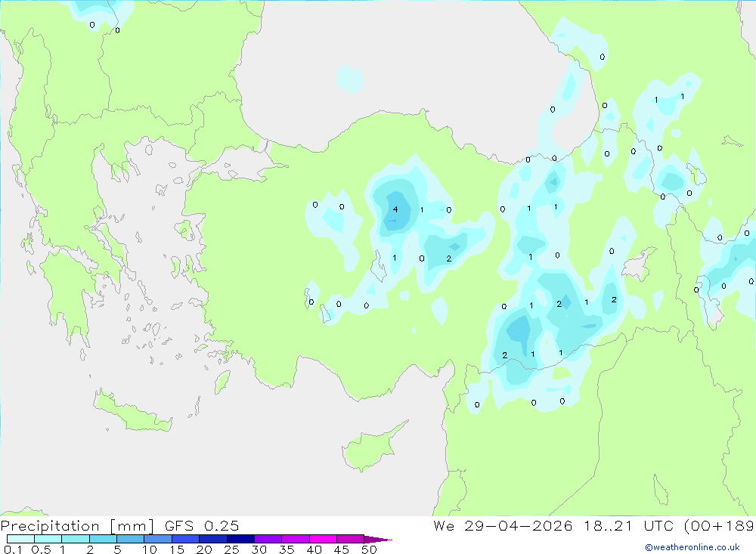This screenshot has width=756, height=554.
Task: Click the legend swatch between 5 and 10
Action: pos(131,539)
